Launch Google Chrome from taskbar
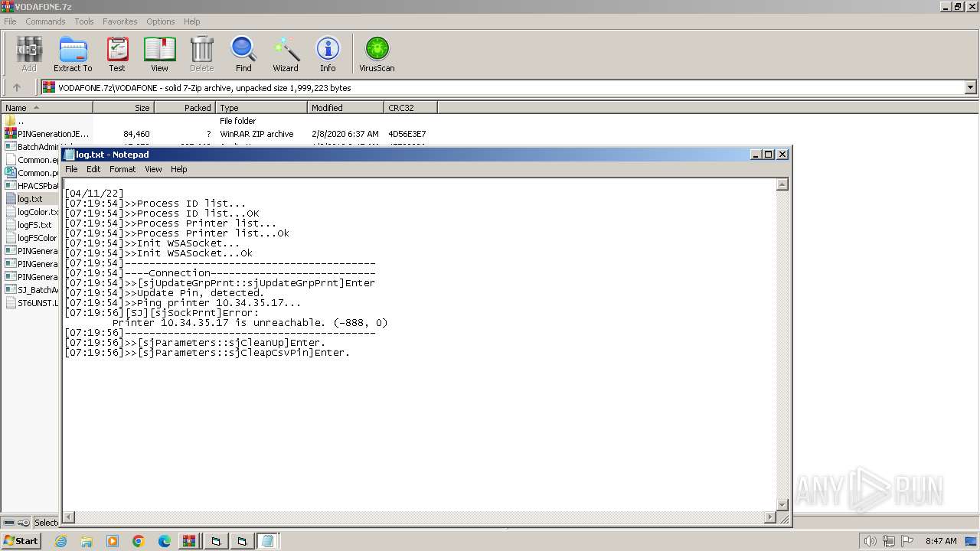Viewport: 980px width, 551px height. click(139, 541)
